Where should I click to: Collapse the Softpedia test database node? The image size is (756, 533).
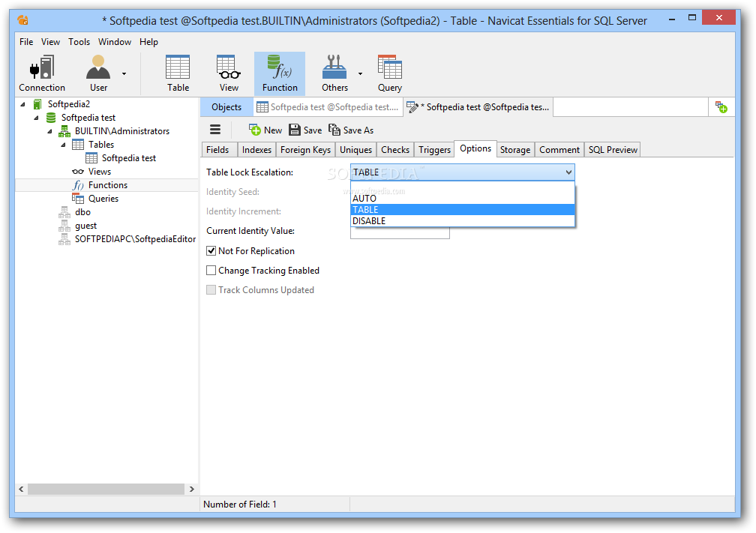[x=36, y=118]
